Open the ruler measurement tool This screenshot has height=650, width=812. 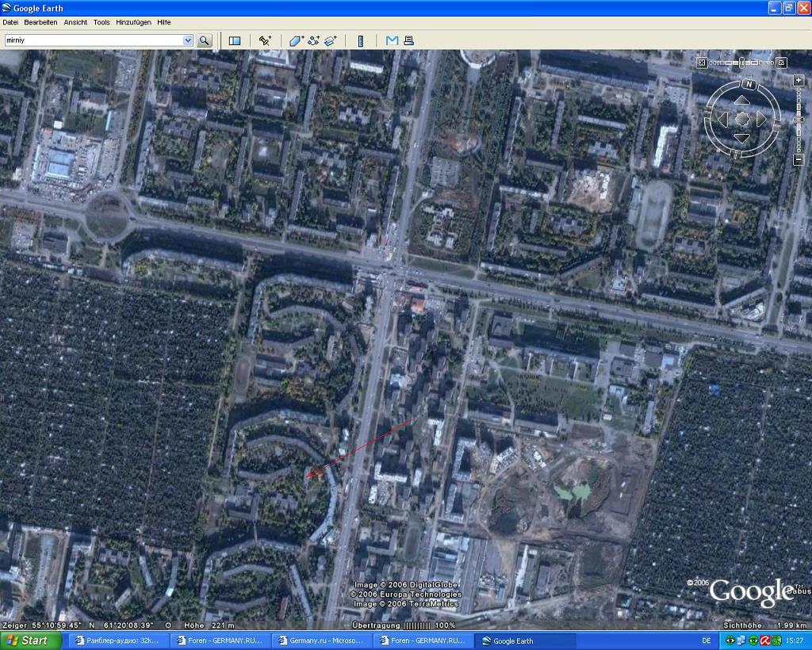pyautogui.click(x=361, y=40)
